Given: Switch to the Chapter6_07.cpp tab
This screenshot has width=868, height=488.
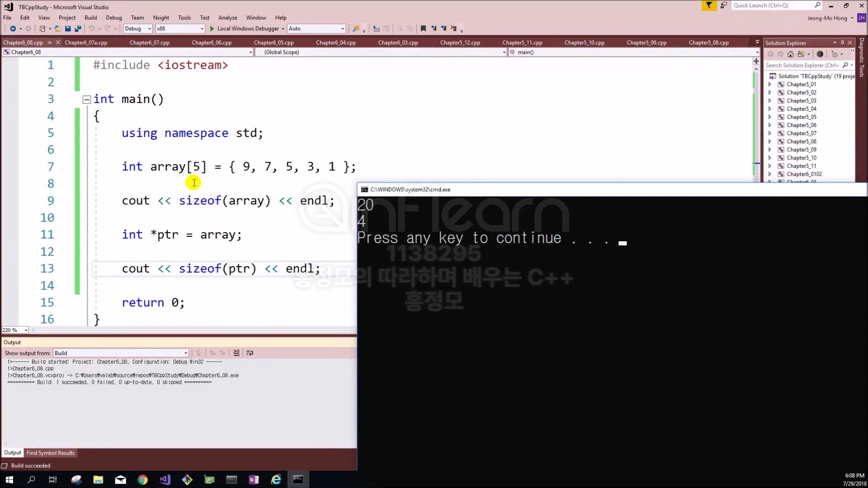Looking at the screenshot, I should (149, 42).
